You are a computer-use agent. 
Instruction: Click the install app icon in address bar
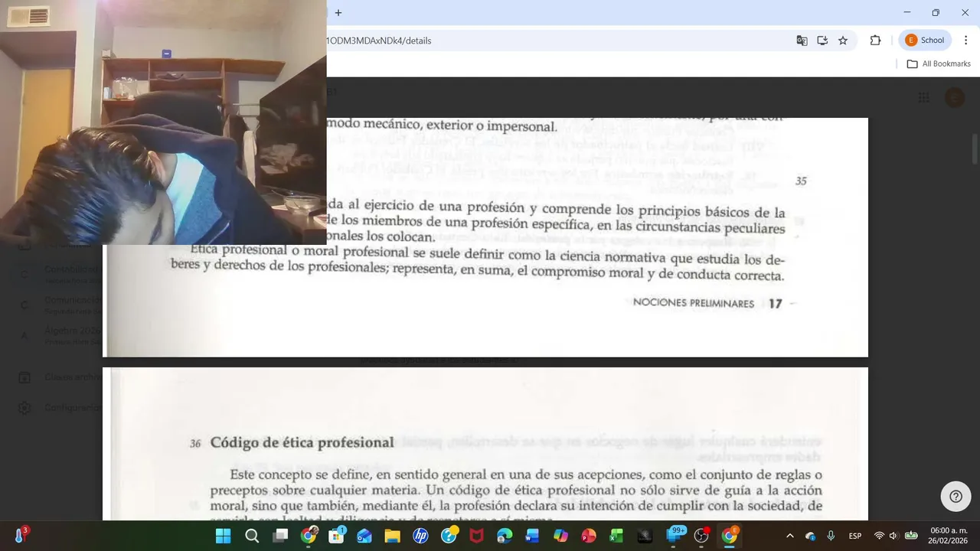[x=822, y=41]
